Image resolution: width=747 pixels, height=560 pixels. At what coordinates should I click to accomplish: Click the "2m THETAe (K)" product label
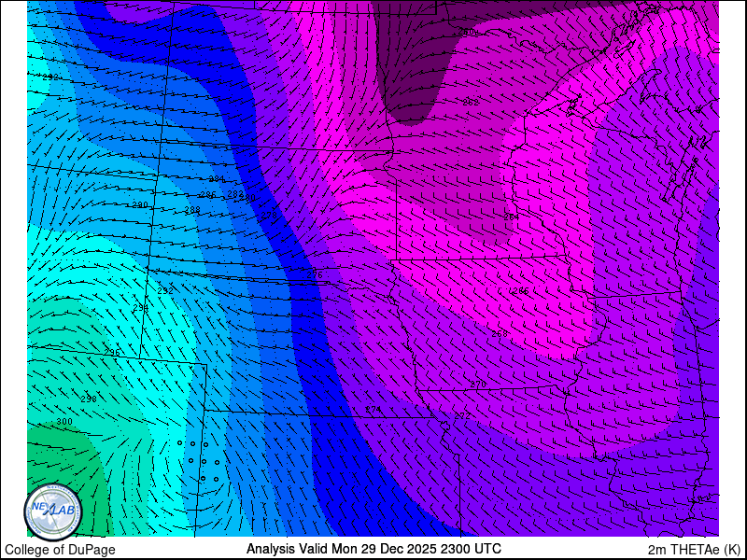click(x=695, y=549)
